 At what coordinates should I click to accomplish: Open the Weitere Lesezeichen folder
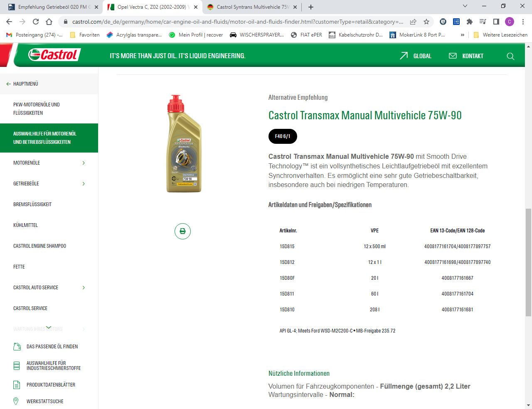500,35
